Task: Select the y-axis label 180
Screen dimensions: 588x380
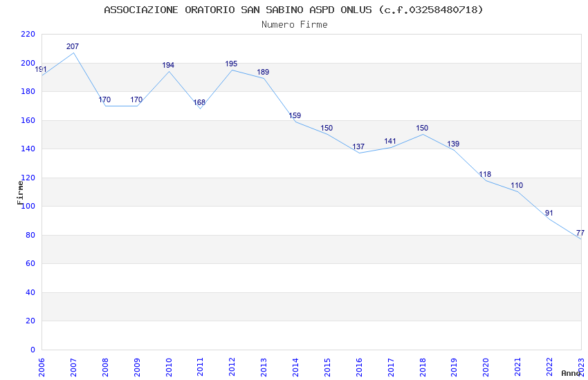Action: click(28, 91)
